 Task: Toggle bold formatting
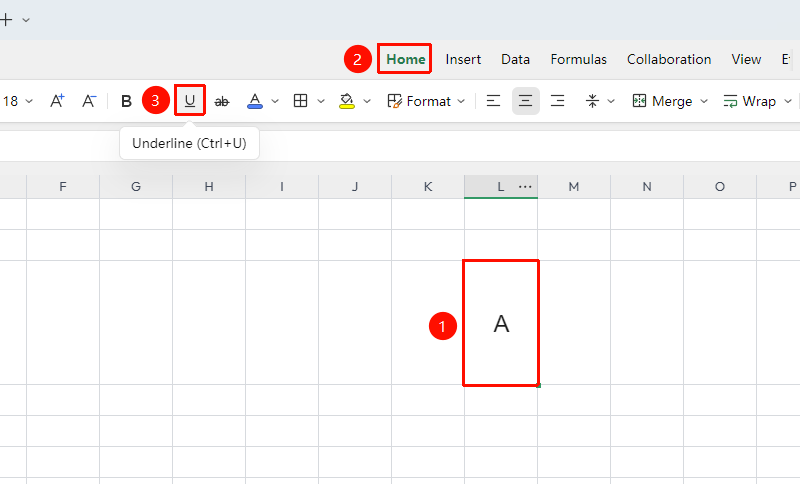tap(126, 101)
